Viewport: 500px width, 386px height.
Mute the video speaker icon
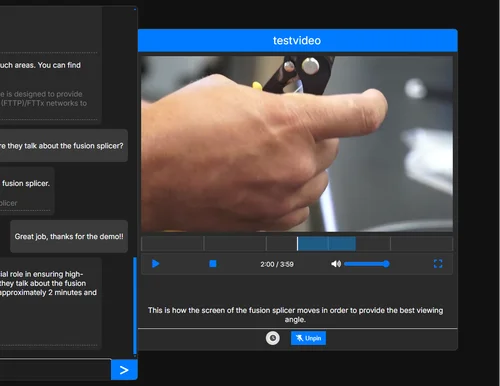click(x=336, y=264)
